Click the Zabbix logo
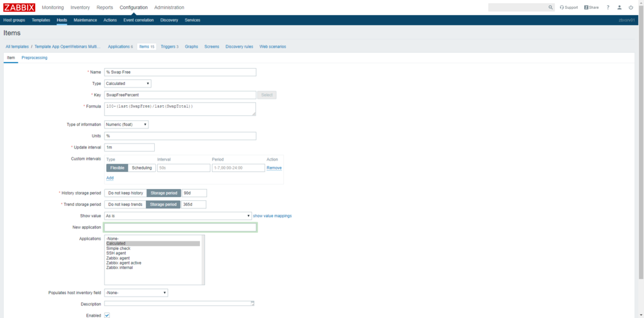 point(19,8)
